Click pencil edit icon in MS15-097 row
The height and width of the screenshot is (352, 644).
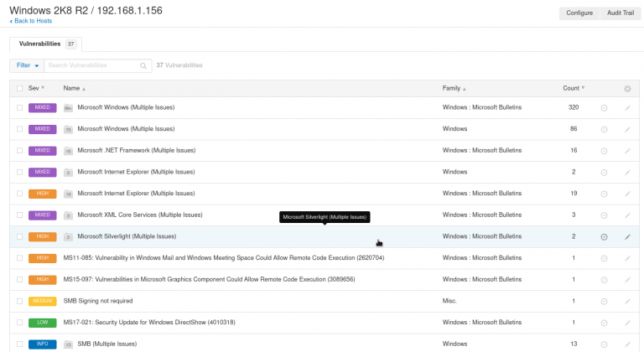627,280
